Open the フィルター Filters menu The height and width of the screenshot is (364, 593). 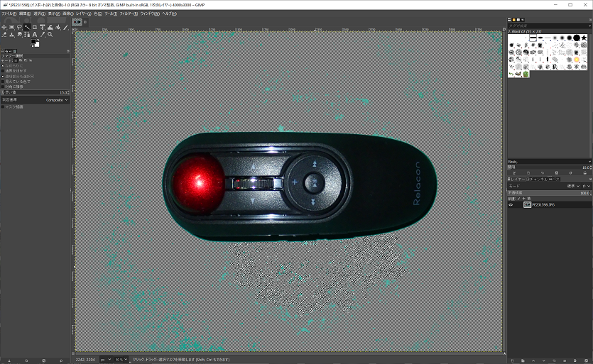[129, 13]
